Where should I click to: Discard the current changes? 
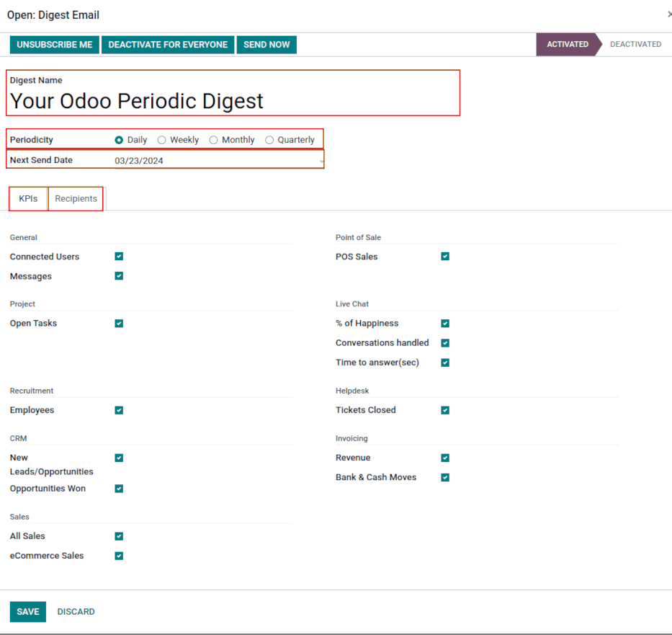click(76, 611)
